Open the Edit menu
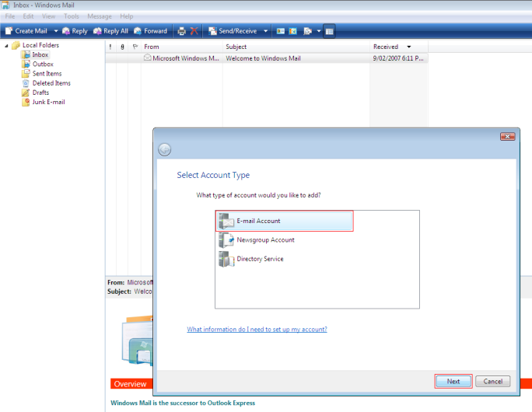 tap(28, 16)
